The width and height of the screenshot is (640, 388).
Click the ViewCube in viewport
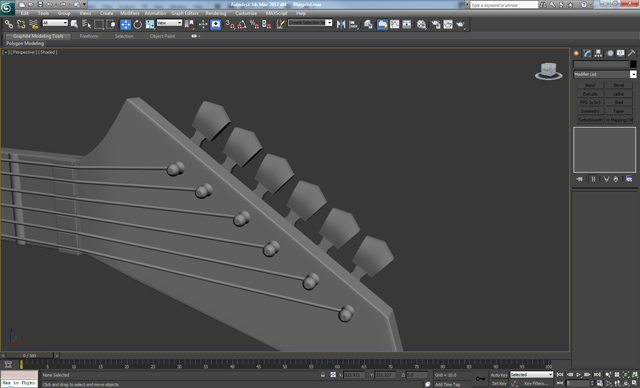click(548, 71)
